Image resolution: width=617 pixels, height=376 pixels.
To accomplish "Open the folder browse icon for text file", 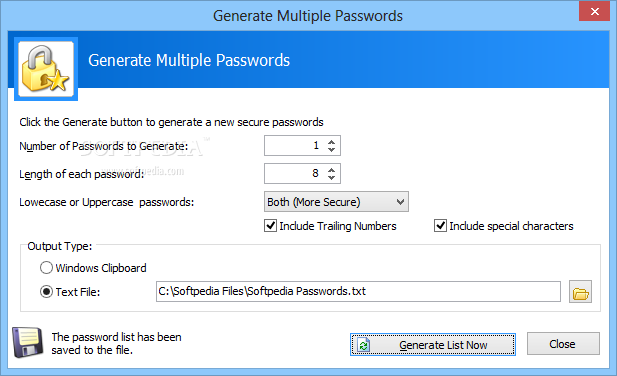I will pyautogui.click(x=580, y=292).
